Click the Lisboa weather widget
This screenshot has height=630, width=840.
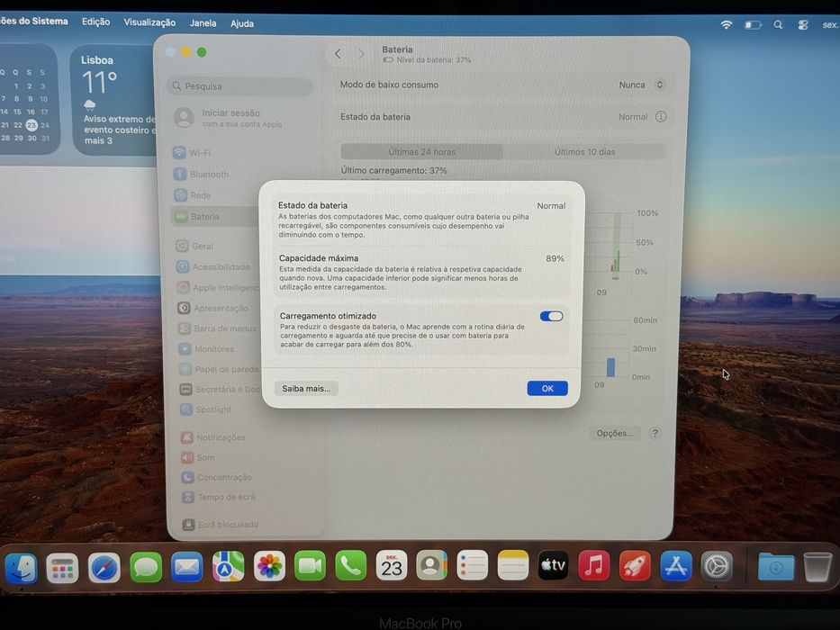(x=114, y=101)
